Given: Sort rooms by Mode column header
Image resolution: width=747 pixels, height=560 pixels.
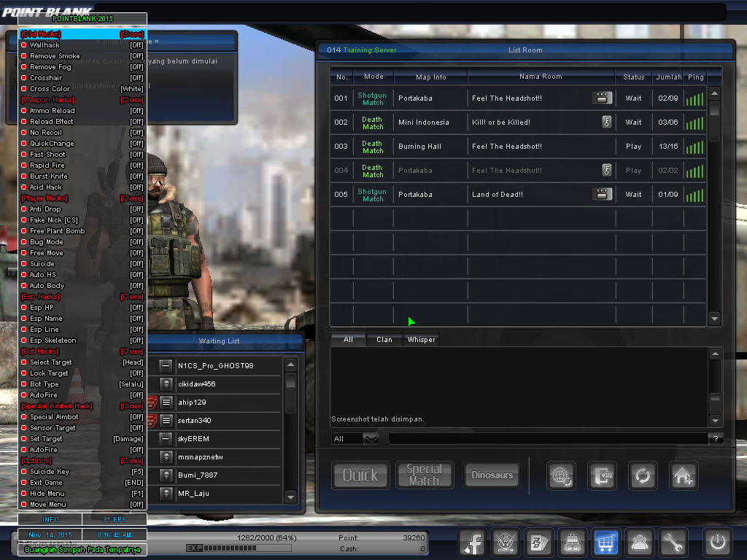Looking at the screenshot, I should pos(373,77).
